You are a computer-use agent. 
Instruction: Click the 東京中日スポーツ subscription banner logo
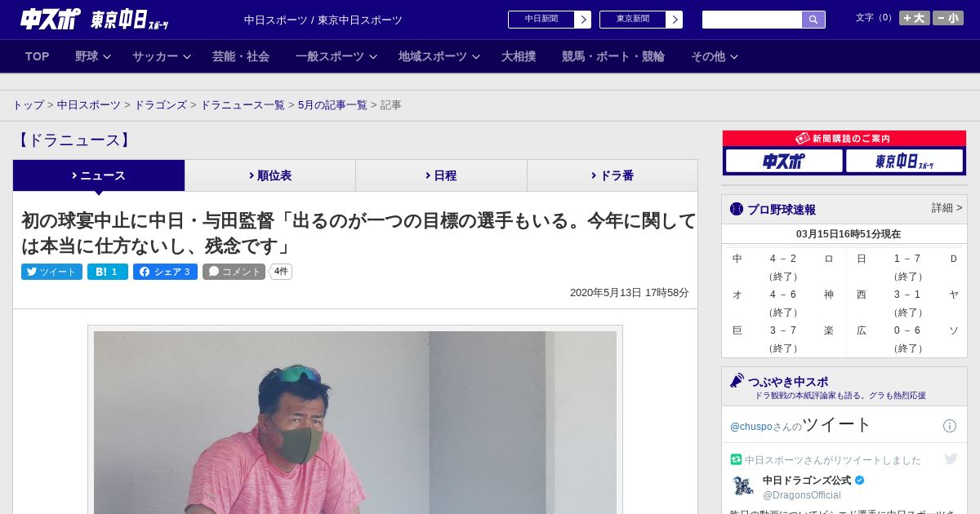(905, 161)
